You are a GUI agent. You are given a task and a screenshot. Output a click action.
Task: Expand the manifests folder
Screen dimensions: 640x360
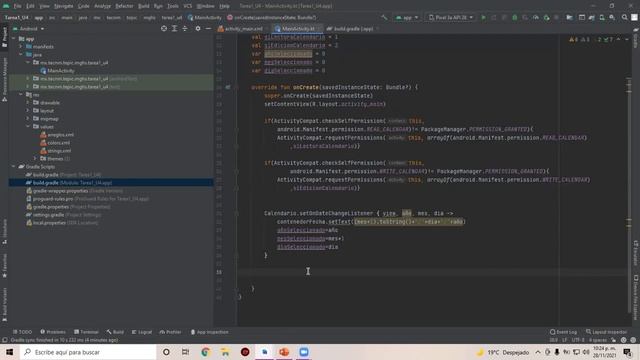[x=21, y=47]
